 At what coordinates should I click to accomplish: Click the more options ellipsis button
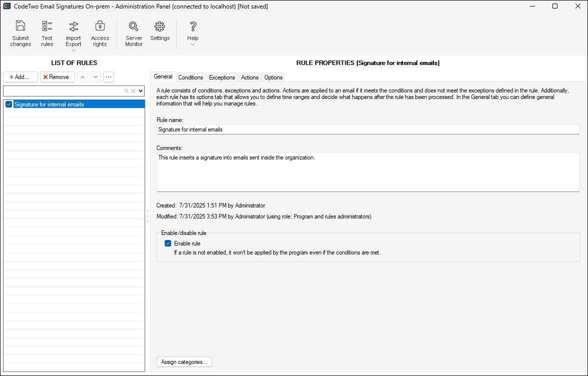coord(109,77)
